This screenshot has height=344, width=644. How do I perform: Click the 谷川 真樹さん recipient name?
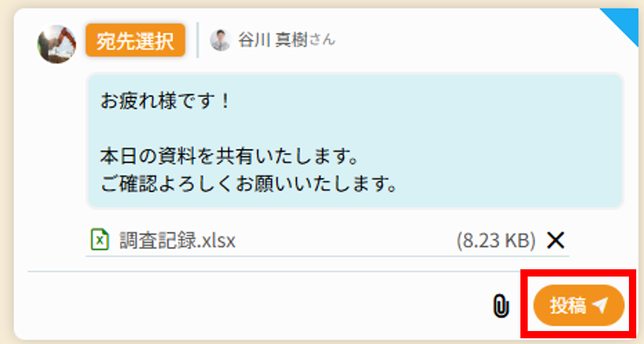(x=287, y=40)
